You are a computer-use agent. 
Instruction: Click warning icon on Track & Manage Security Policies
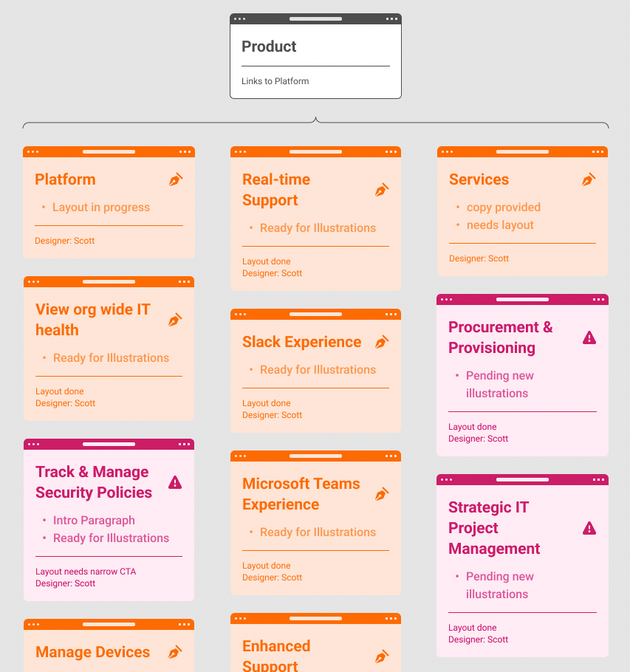[175, 482]
